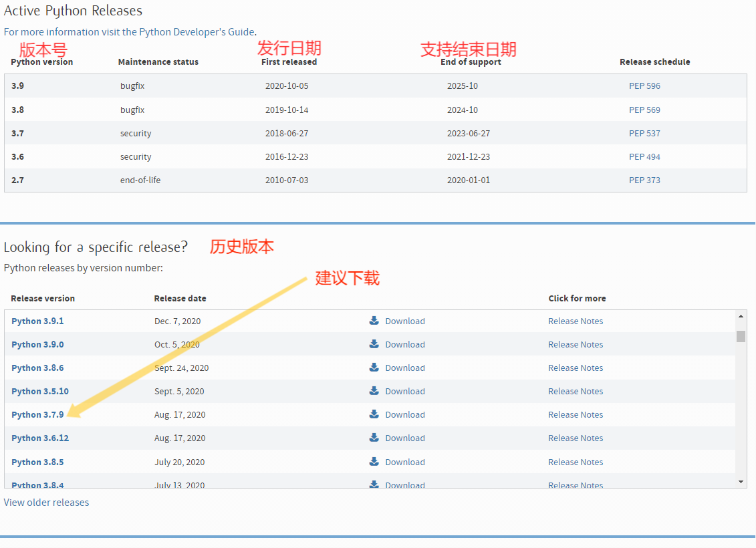Click scroll up arrow in releases list
Image resolution: width=756 pixels, height=548 pixels.
(741, 316)
